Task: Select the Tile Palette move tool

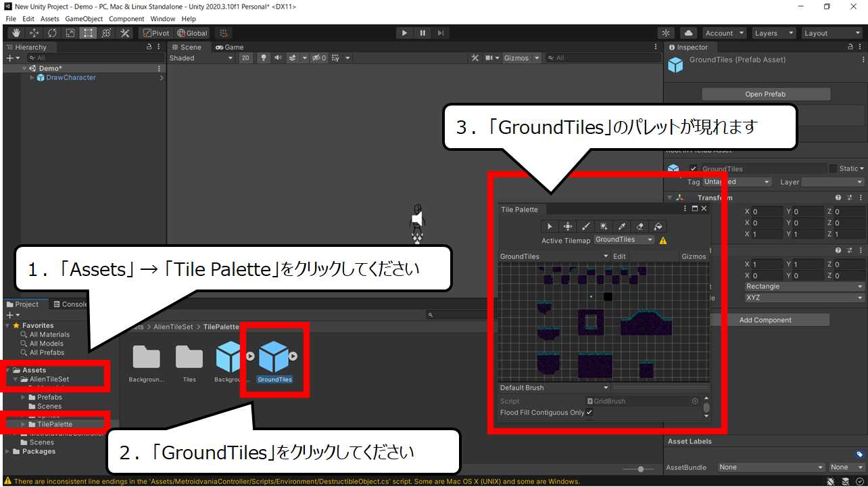Action: tap(568, 227)
